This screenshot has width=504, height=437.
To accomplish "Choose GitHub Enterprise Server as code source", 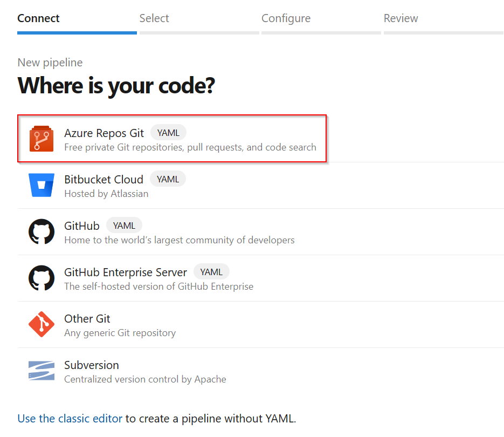I will (x=162, y=278).
